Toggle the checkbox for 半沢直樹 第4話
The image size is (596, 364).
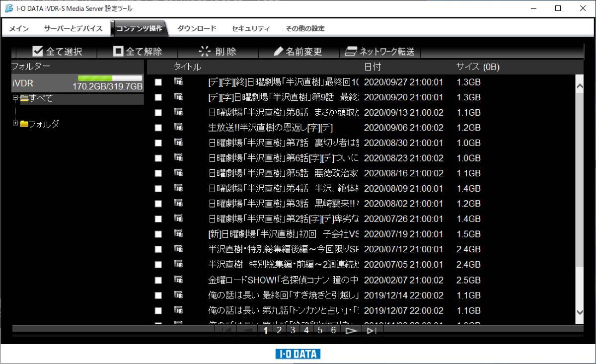[158, 189]
